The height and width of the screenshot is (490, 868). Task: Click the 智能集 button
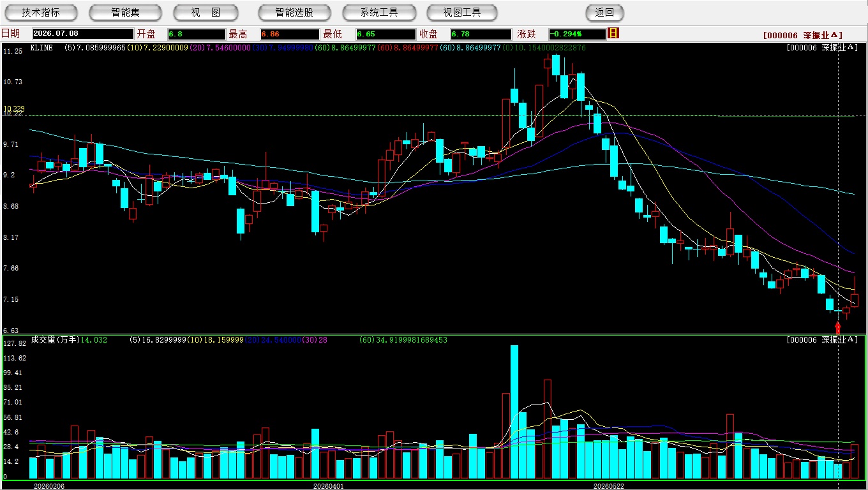125,12
